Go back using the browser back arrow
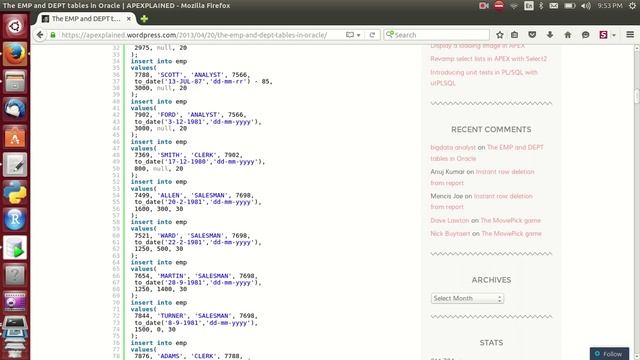 [x=40, y=35]
